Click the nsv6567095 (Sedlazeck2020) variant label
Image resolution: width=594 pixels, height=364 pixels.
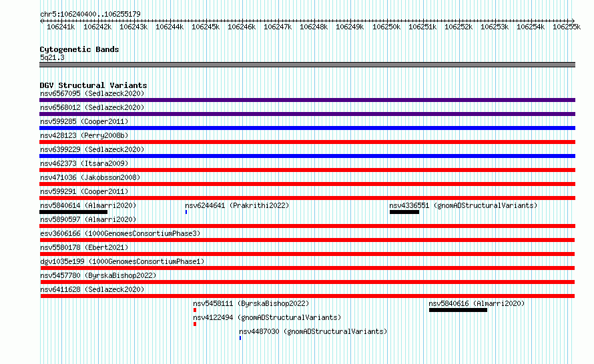[92, 93]
